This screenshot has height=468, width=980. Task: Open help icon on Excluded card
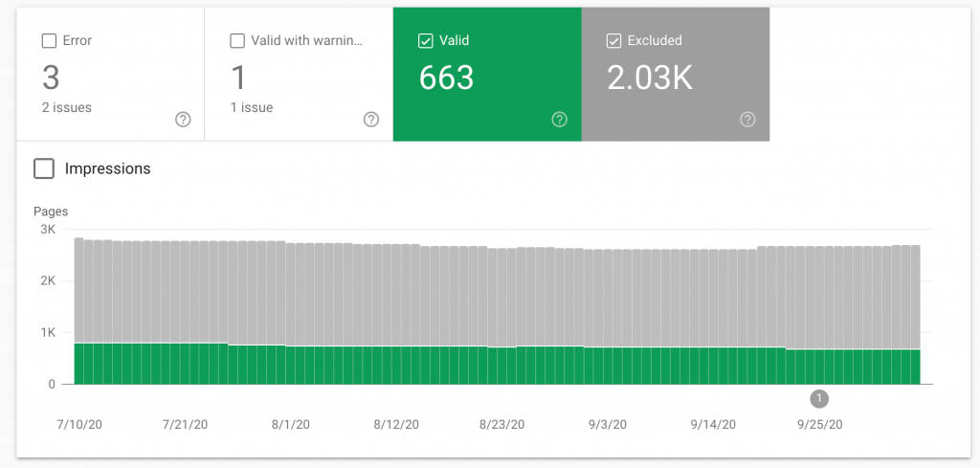pos(747,120)
